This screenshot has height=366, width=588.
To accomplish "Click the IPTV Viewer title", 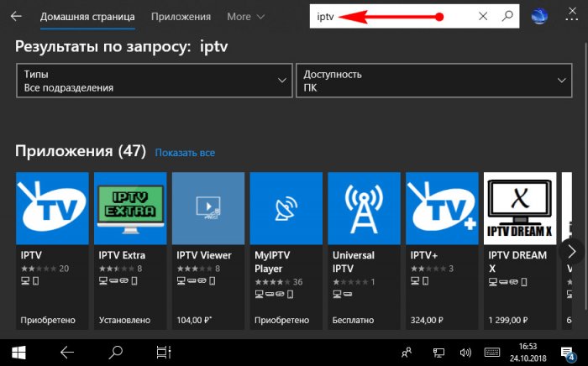I will 204,255.
